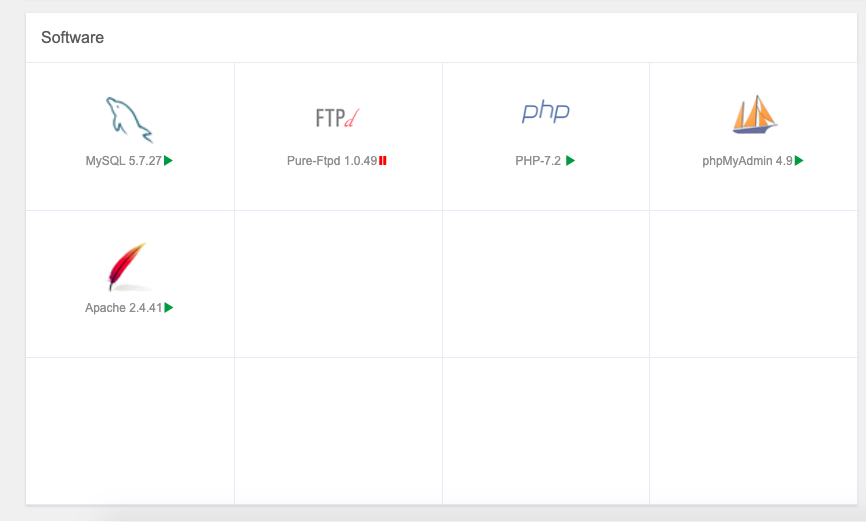The image size is (866, 522).
Task: Select the PHP-7.2 text label
Action: click(539, 161)
